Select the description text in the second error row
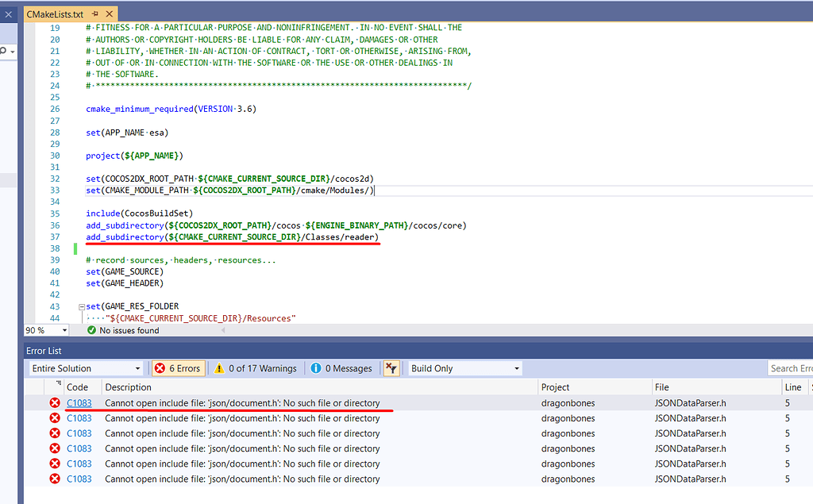813x504 pixels. 242,418
